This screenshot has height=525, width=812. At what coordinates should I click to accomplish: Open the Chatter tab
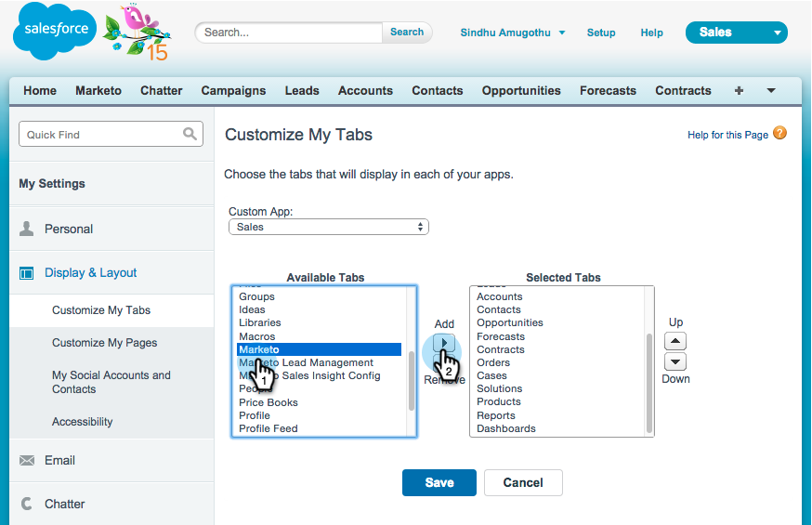[x=161, y=91]
